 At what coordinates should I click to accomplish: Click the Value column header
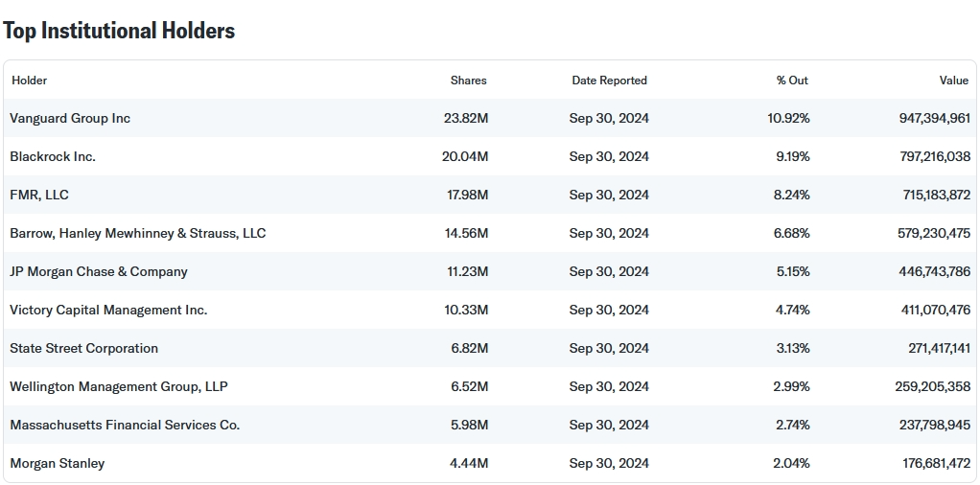(x=954, y=80)
